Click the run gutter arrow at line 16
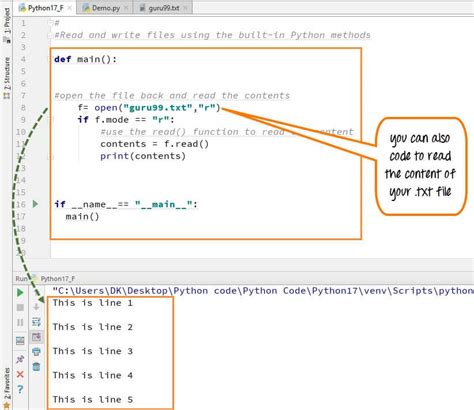Image resolution: width=474 pixels, height=410 pixels. (x=35, y=204)
